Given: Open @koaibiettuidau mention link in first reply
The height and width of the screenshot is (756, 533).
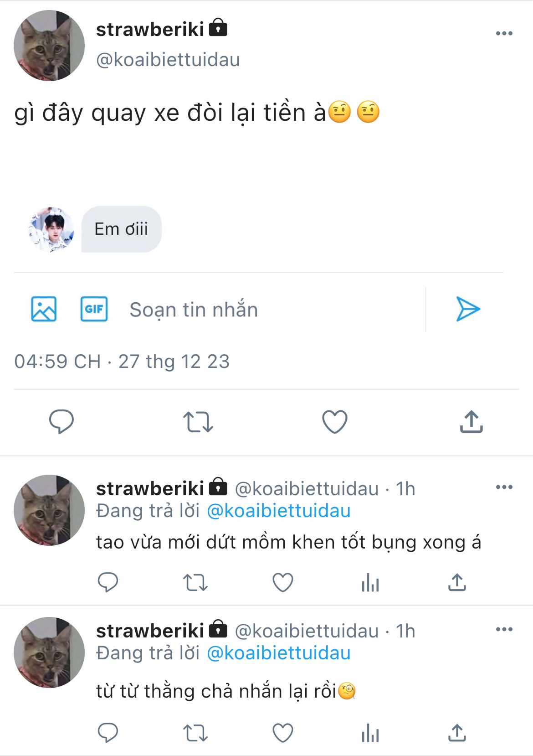Looking at the screenshot, I should click(x=278, y=511).
